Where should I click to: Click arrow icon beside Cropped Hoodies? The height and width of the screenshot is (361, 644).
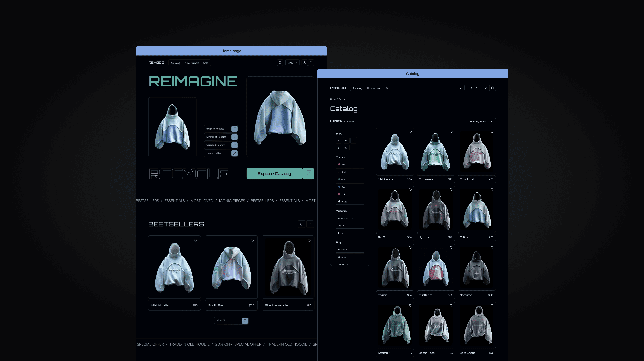click(234, 145)
